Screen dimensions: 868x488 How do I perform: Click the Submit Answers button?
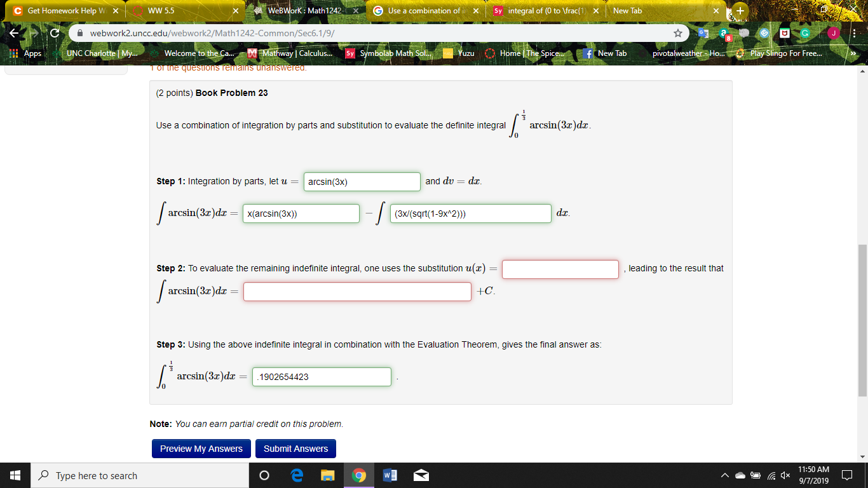[x=295, y=448]
